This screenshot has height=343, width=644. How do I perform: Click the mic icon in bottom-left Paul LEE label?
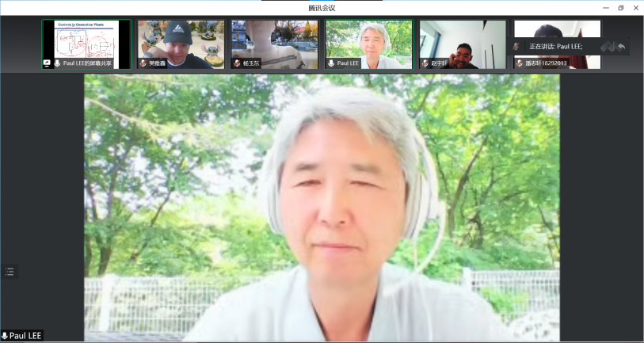click(x=5, y=336)
